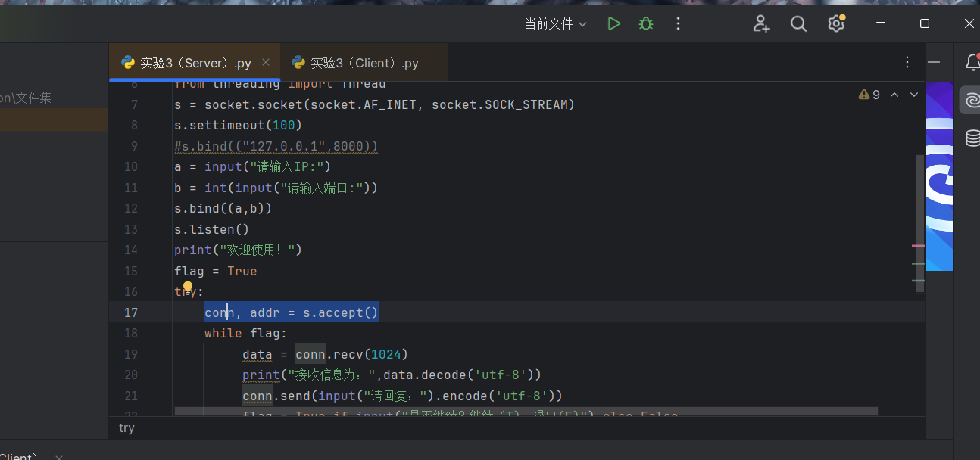Close the 实验3（Server）.py tab
This screenshot has width=980, height=460.
coord(266,63)
